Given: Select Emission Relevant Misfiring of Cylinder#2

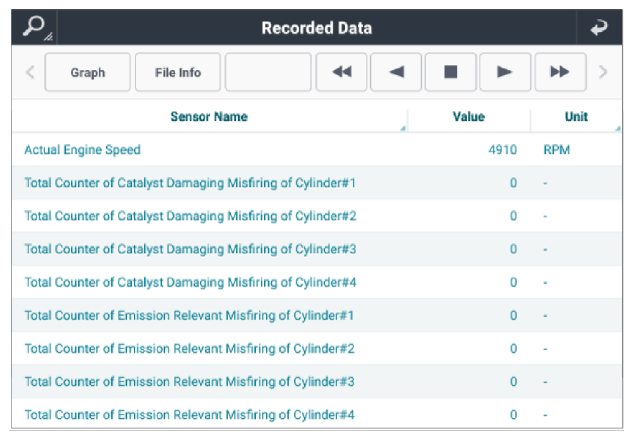Looking at the screenshot, I should 317,348.
